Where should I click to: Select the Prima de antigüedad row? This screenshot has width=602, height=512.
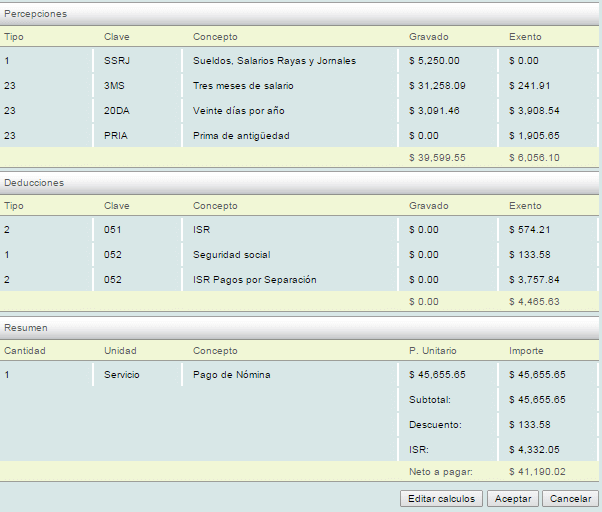click(x=241, y=135)
